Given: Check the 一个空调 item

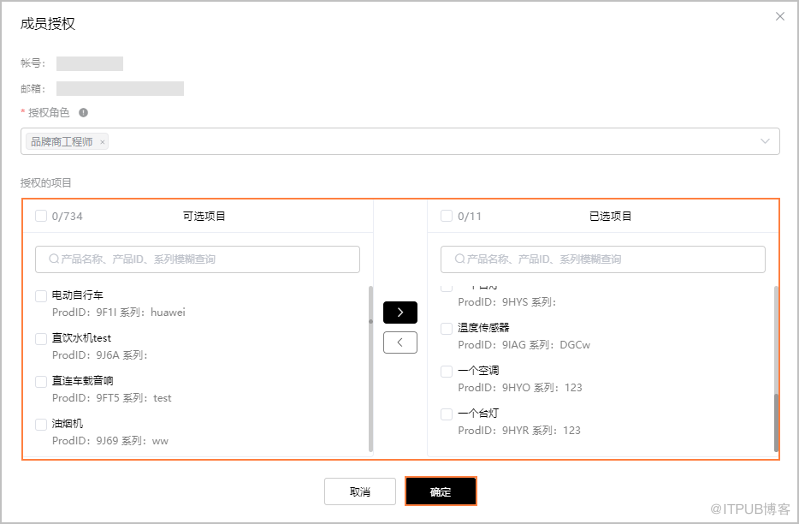Looking at the screenshot, I should coord(446,371).
